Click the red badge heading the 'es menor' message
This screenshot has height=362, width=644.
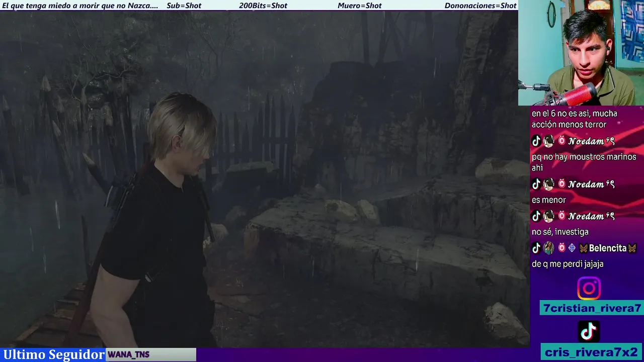click(561, 184)
